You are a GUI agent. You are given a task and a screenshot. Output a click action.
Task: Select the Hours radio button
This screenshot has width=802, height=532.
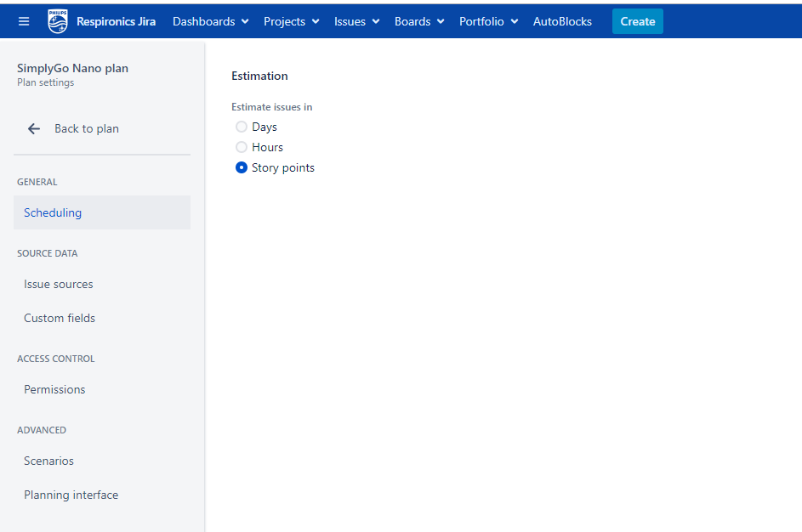(241, 147)
